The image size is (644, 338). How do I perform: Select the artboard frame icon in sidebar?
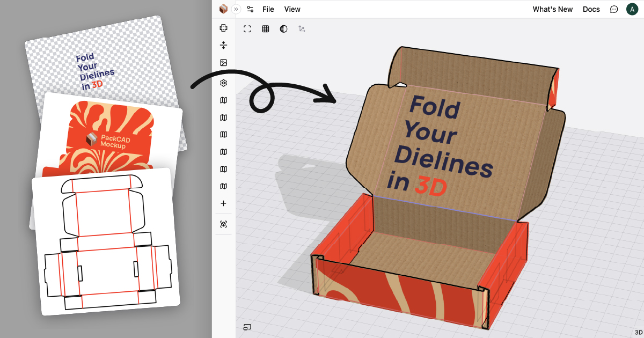point(224,28)
